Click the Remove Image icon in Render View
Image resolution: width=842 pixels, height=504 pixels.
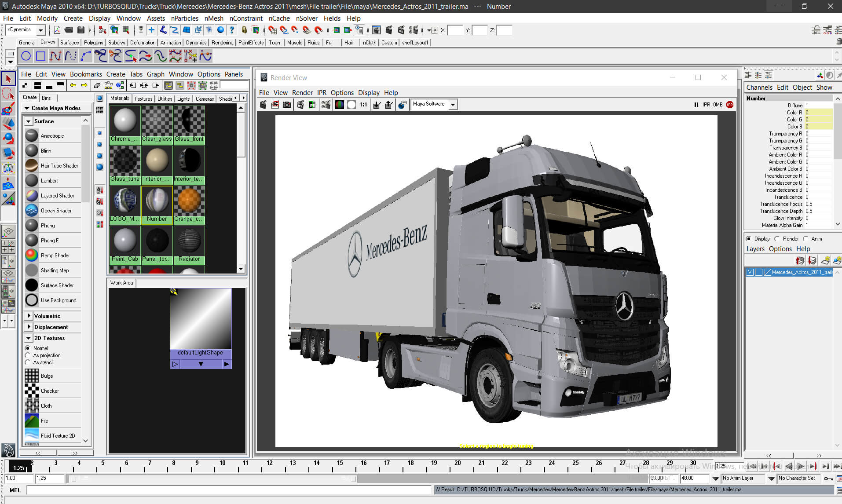(389, 105)
